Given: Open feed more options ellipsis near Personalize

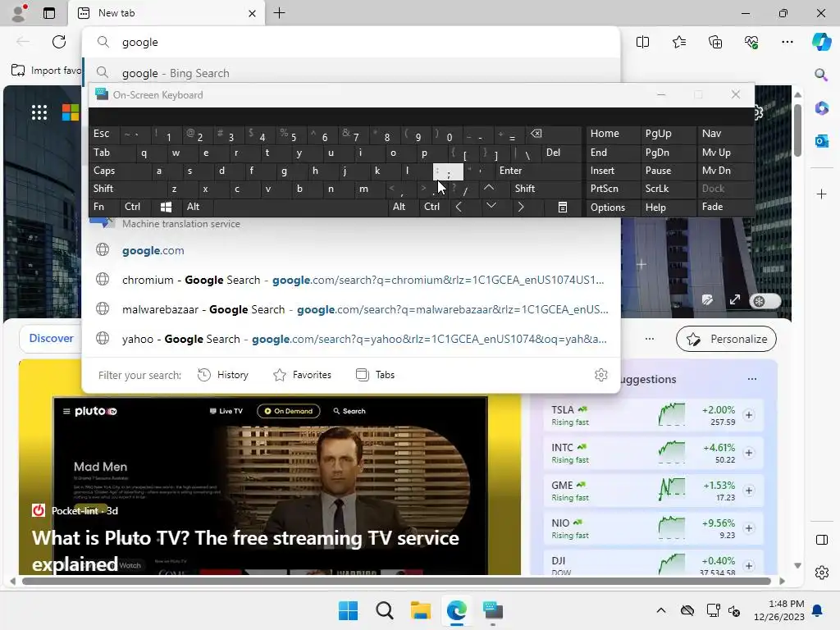Looking at the screenshot, I should pyautogui.click(x=650, y=339).
